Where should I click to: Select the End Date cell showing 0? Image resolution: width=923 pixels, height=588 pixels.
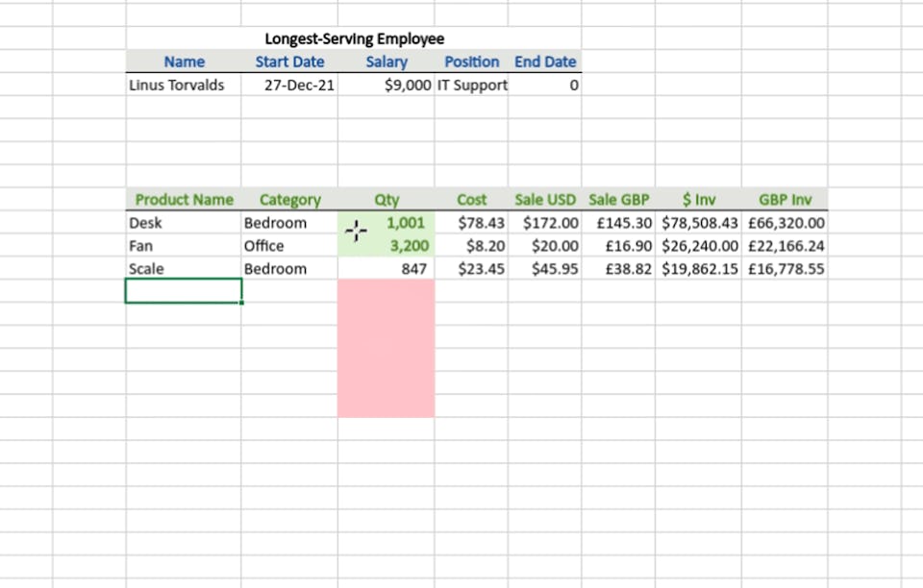(545, 86)
